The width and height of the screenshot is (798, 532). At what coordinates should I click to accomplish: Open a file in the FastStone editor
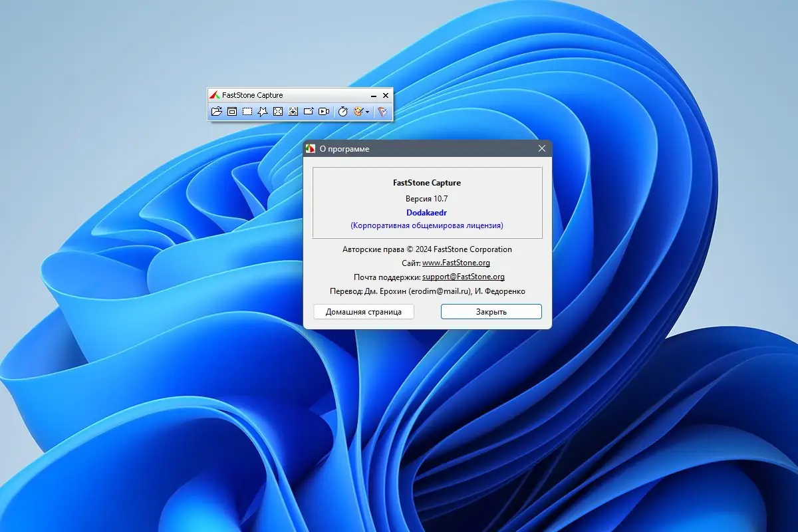(x=216, y=112)
